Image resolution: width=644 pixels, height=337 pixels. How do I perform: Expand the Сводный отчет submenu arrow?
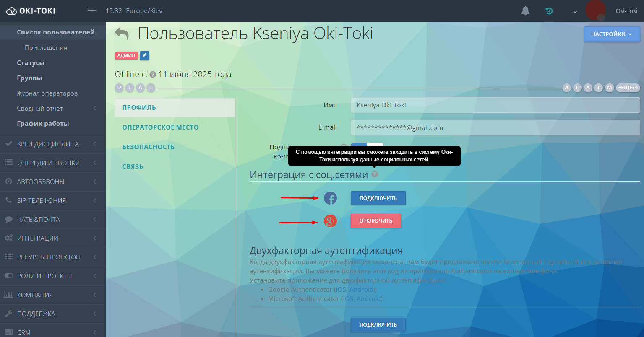coord(95,109)
